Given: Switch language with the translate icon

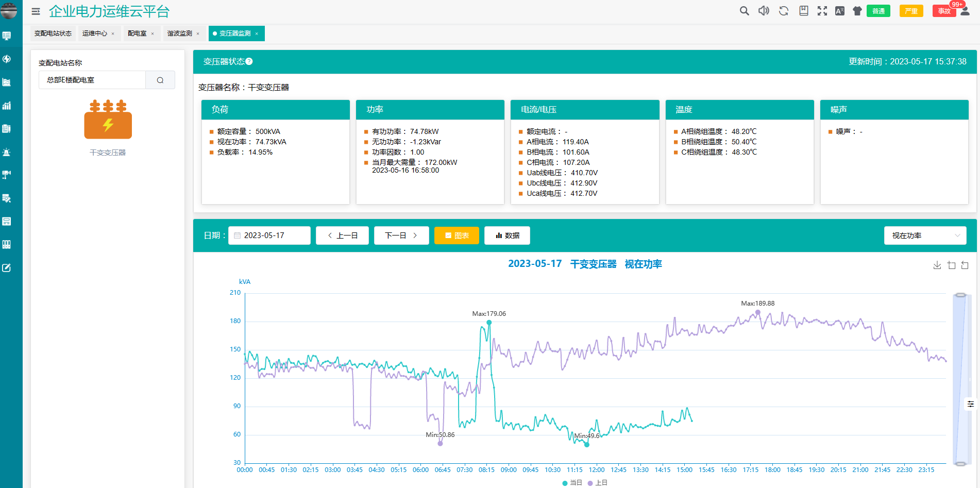Looking at the screenshot, I should 840,11.
